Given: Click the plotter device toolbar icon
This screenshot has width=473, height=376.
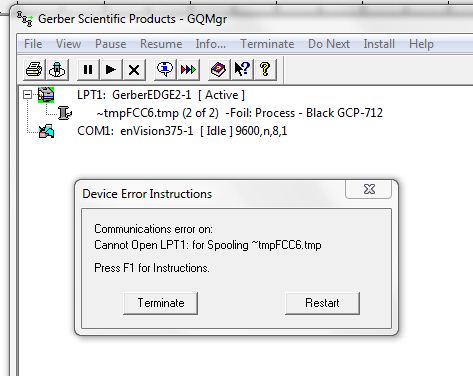Looking at the screenshot, I should 57,70.
